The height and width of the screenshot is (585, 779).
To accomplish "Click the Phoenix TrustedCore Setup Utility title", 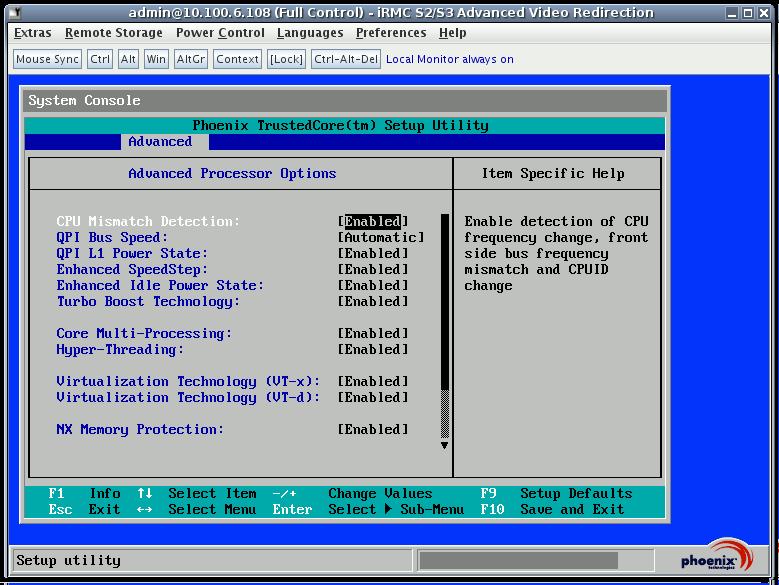I will click(340, 125).
